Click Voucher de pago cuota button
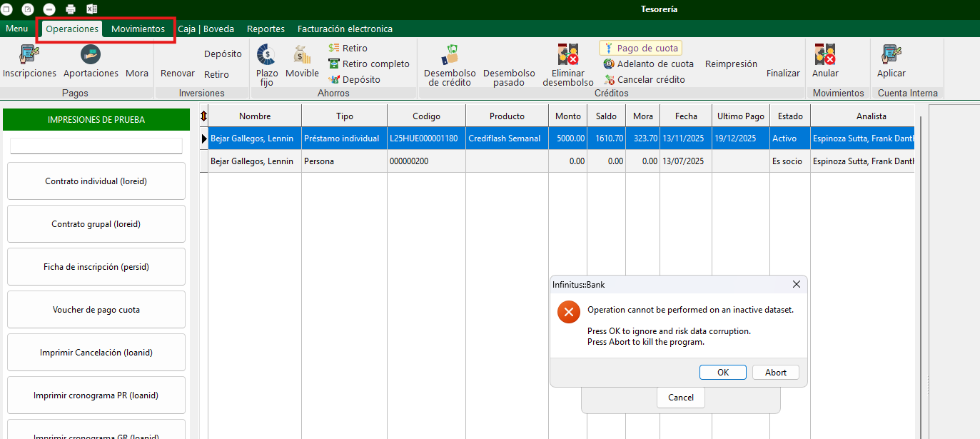This screenshot has width=980, height=439. tap(96, 310)
